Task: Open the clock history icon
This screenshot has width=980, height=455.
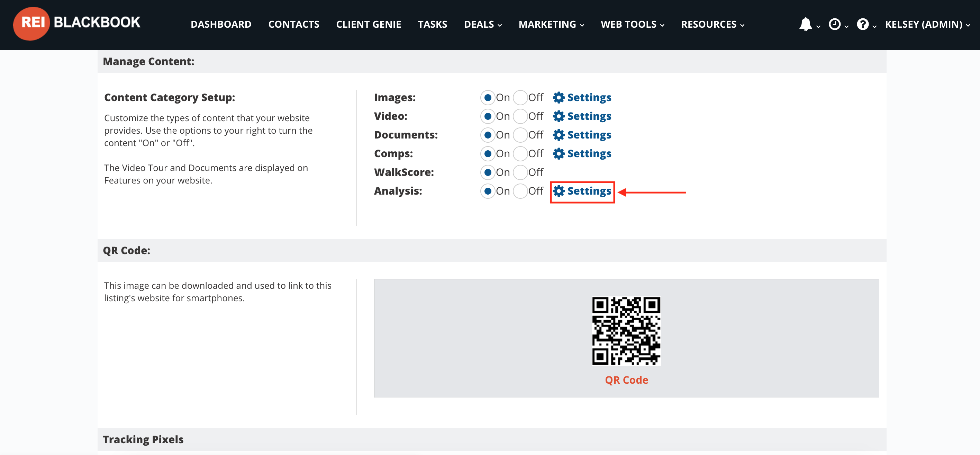Action: point(834,24)
